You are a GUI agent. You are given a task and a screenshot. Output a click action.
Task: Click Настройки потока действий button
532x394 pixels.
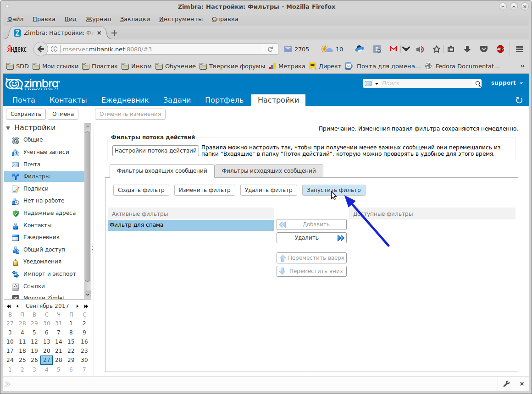(x=155, y=151)
